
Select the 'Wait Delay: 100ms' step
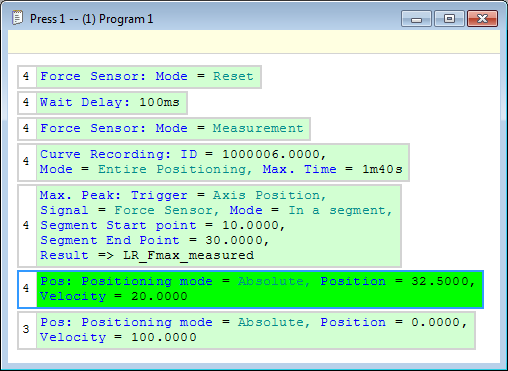click(102, 103)
